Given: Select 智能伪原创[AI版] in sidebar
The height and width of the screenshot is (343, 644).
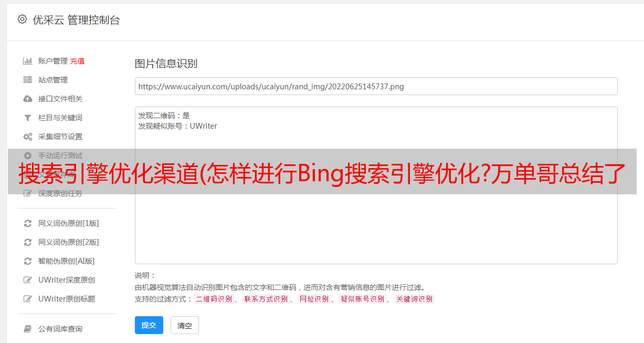Looking at the screenshot, I should click(66, 261).
